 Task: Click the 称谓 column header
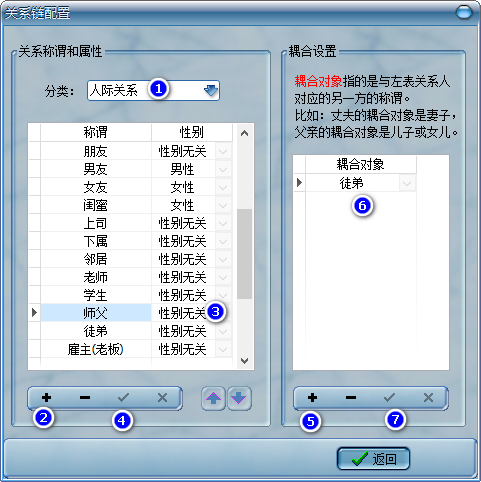[96, 132]
